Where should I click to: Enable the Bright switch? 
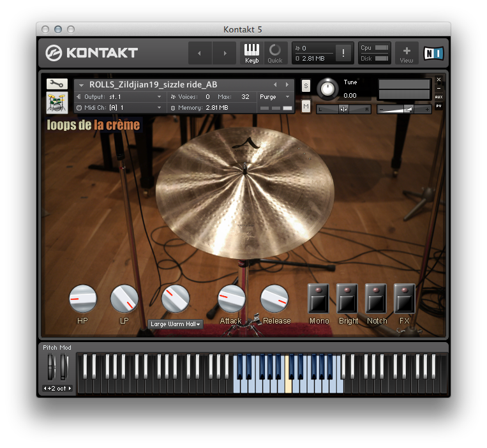pyautogui.click(x=347, y=299)
